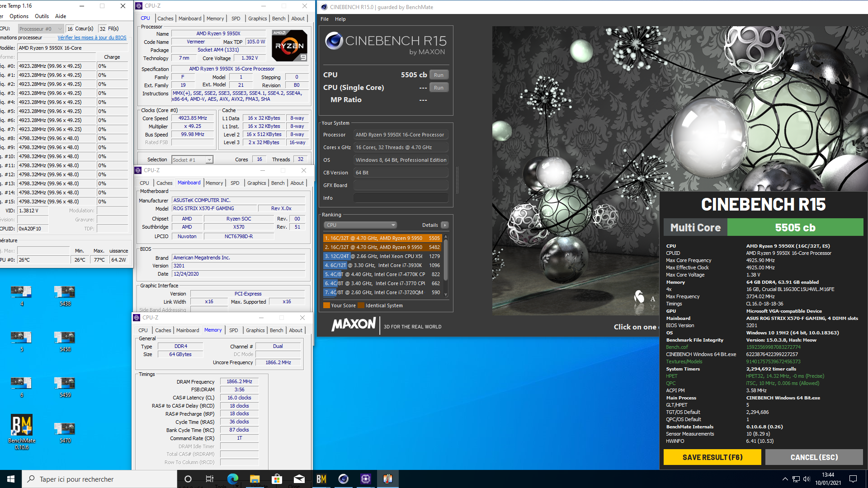The image size is (868, 488).
Task: Click CANCEL (ESC) button
Action: [814, 457]
